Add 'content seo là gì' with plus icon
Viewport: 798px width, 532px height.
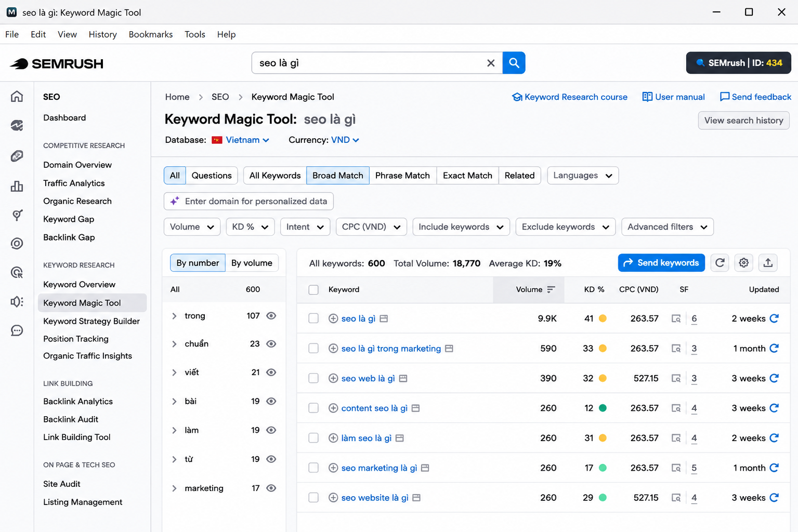point(333,408)
